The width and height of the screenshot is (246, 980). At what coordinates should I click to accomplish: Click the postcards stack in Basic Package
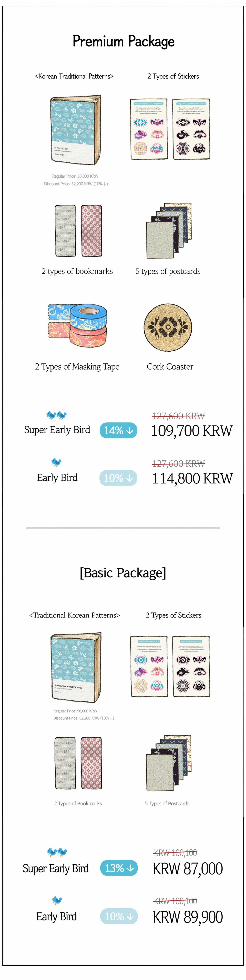(x=168, y=763)
